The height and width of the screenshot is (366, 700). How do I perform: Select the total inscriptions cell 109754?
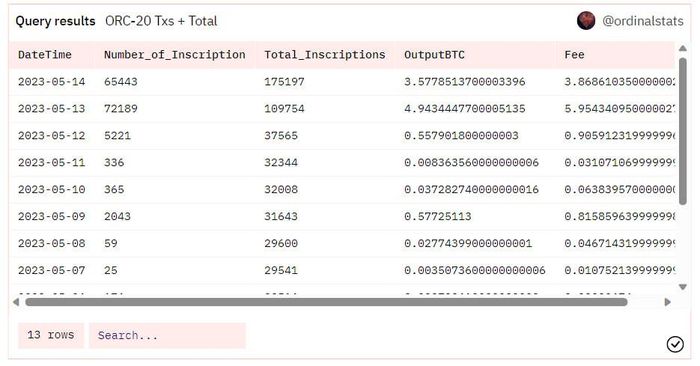tap(284, 108)
